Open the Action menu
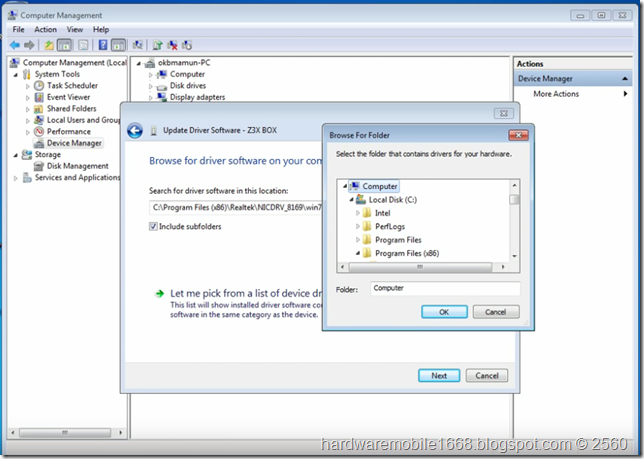The width and height of the screenshot is (644, 459). coord(45,30)
